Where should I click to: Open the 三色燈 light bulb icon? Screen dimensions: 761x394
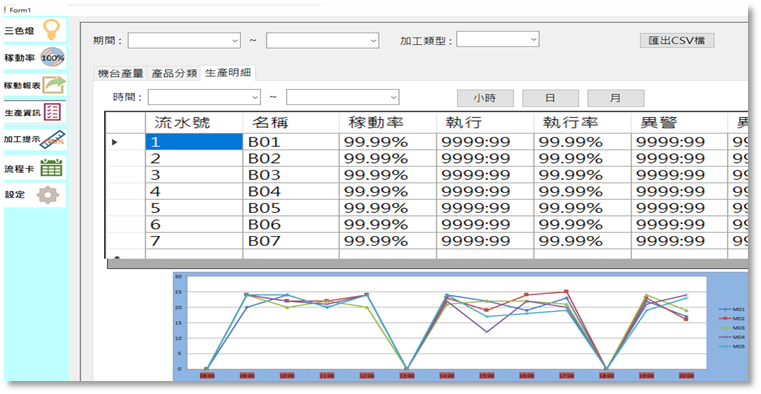tap(51, 30)
